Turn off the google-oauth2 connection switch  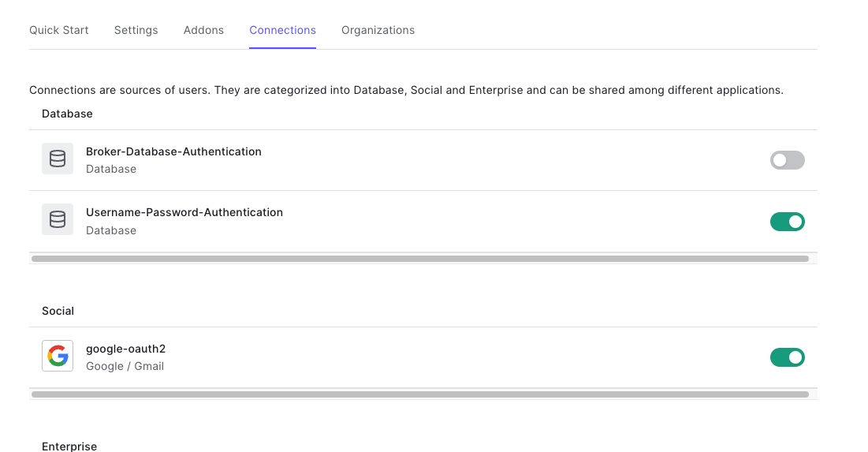[x=787, y=357]
